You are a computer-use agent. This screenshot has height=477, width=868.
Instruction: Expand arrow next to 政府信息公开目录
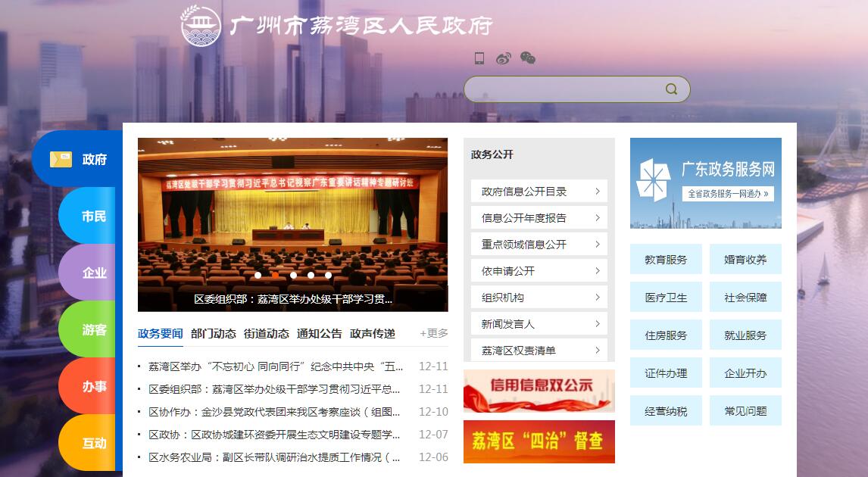598,192
